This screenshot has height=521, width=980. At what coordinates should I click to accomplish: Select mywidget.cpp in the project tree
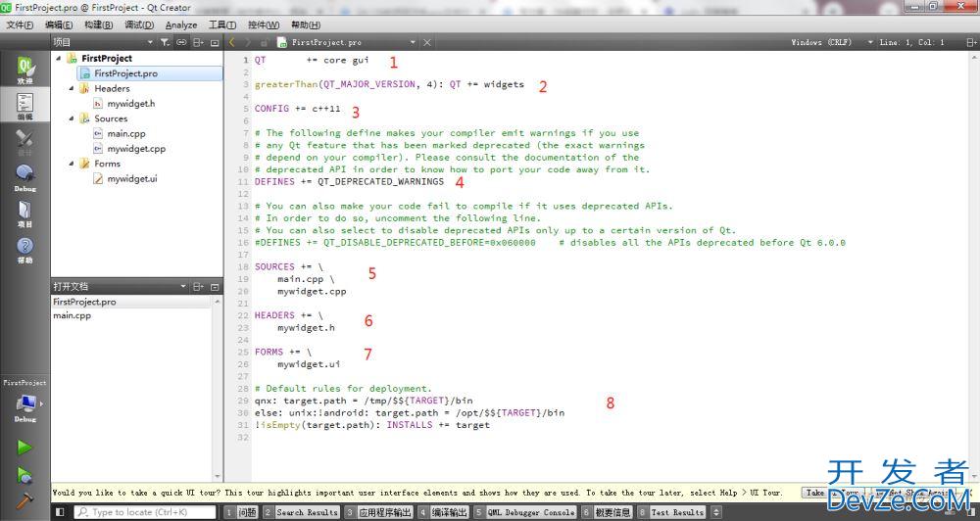(135, 149)
